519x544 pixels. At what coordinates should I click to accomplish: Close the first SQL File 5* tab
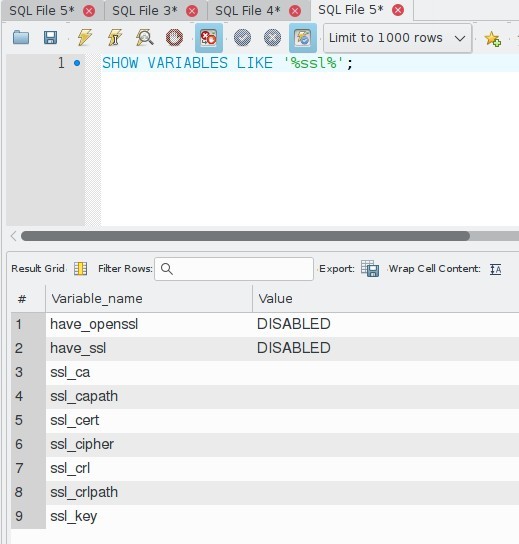click(x=89, y=11)
